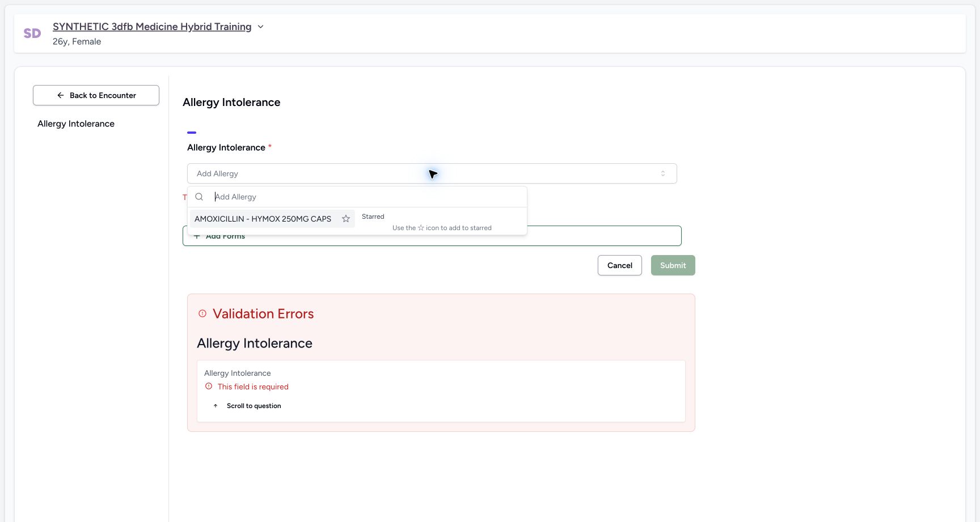This screenshot has height=522, width=980.
Task: Click the SD patient avatar
Action: coord(32,33)
